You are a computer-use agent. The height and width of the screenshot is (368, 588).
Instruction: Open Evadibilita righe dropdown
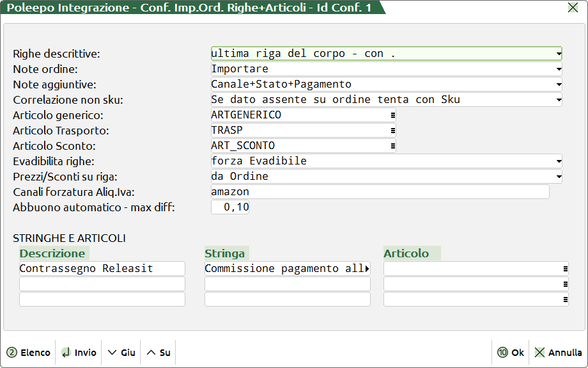pyautogui.click(x=559, y=161)
